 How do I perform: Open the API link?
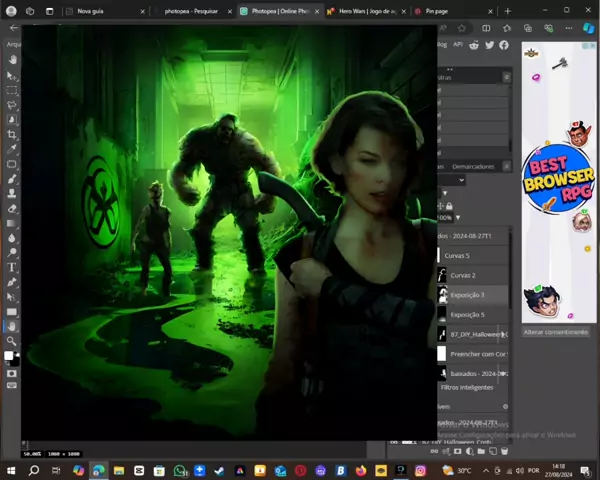tap(458, 44)
